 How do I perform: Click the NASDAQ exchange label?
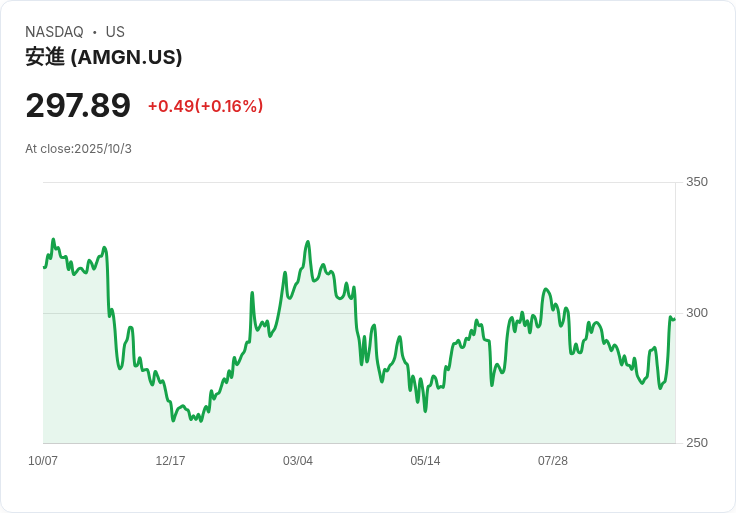(x=54, y=32)
